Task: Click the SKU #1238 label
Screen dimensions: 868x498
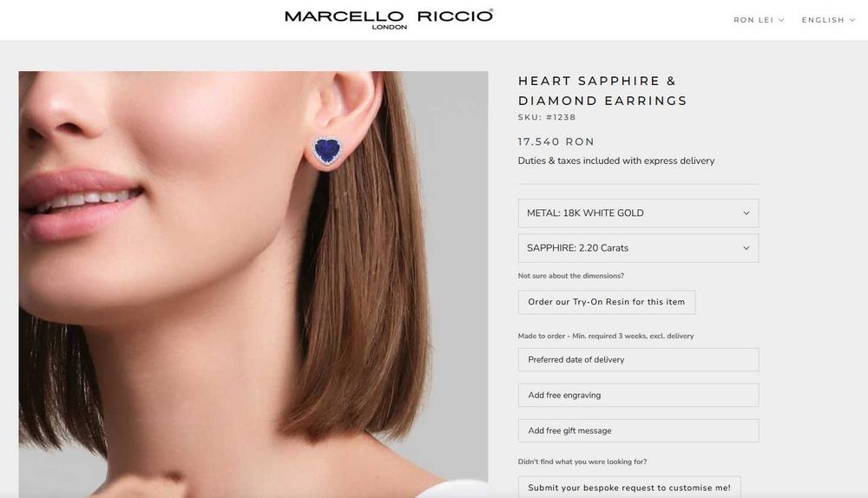Action: click(547, 117)
